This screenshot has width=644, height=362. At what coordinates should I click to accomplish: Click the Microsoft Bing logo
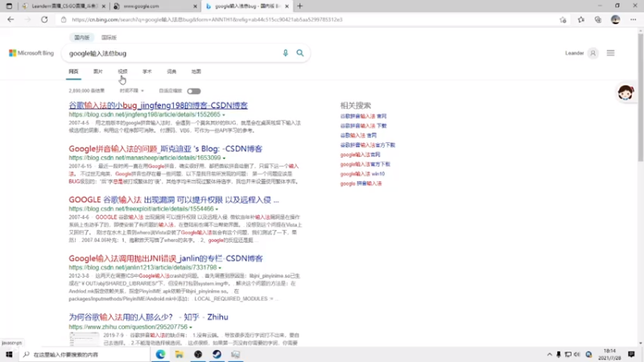31,53
